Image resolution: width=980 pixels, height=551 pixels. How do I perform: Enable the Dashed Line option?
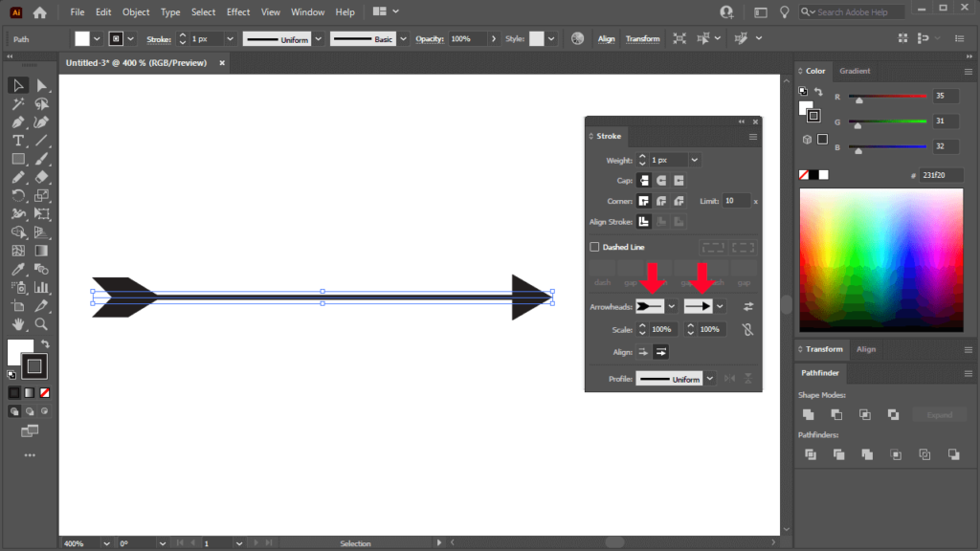594,246
